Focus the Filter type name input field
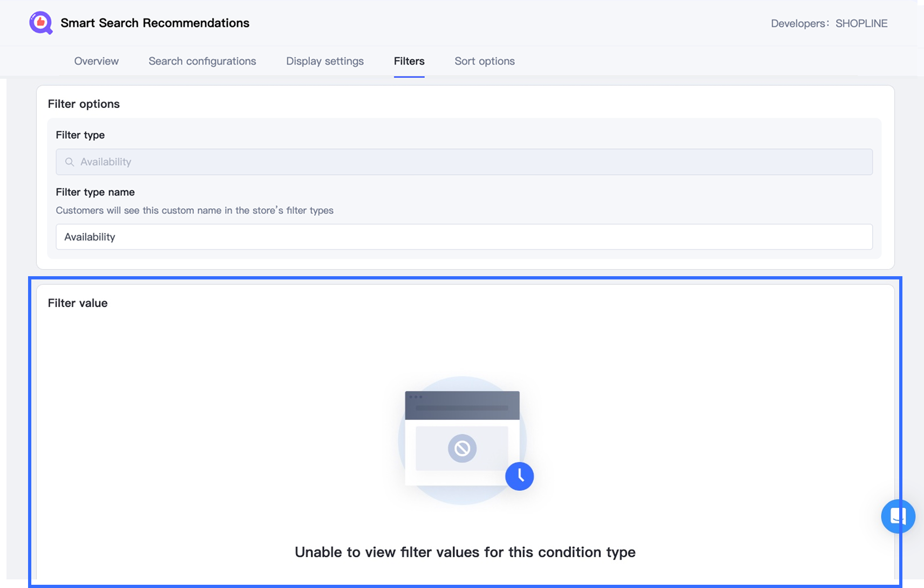 [x=464, y=237]
